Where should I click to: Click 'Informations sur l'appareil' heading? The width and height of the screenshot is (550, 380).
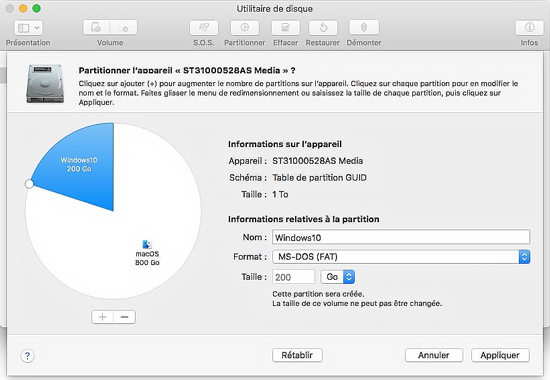coord(285,144)
